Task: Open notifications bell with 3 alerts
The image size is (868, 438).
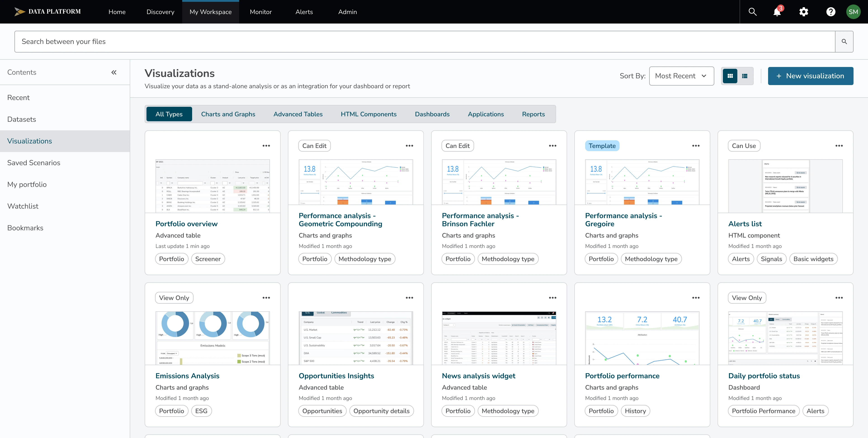Action: (778, 11)
